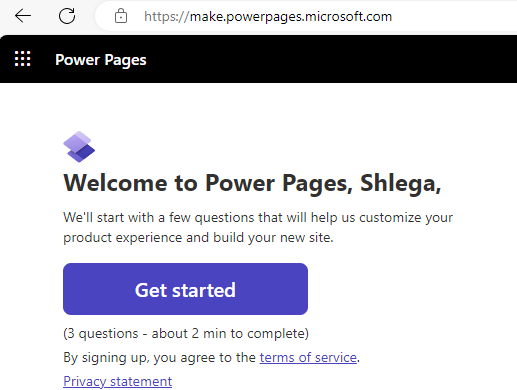
Task: Click the Welcome to Power Pages heading
Action: click(x=252, y=183)
